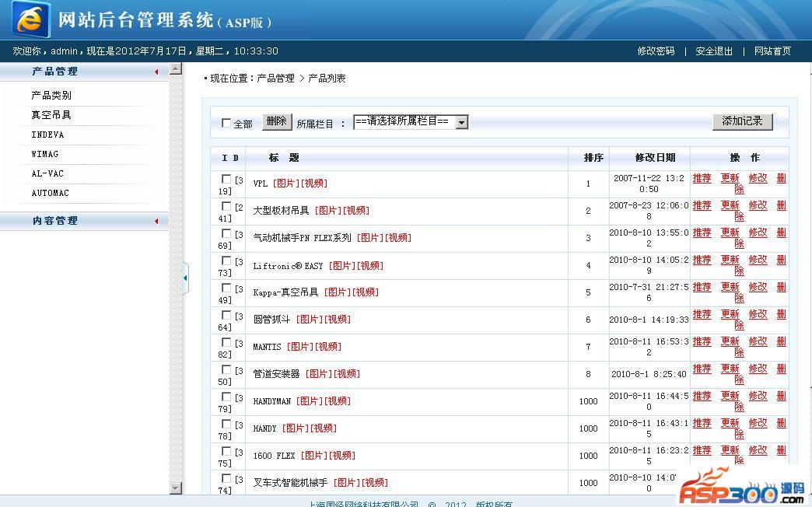Viewport: 812px width, 507px height.
Task: Click 推荐 for the 大型板材吊具 row
Action: (702, 205)
